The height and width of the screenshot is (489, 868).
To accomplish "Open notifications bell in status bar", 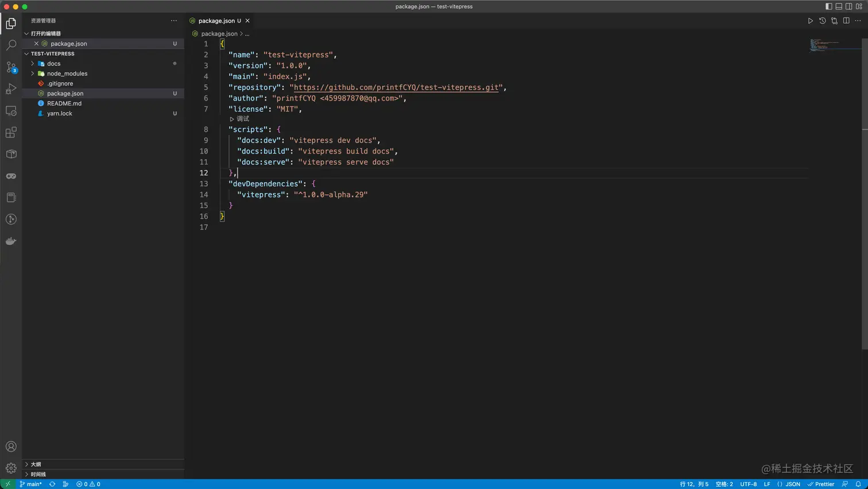I will tap(858, 484).
